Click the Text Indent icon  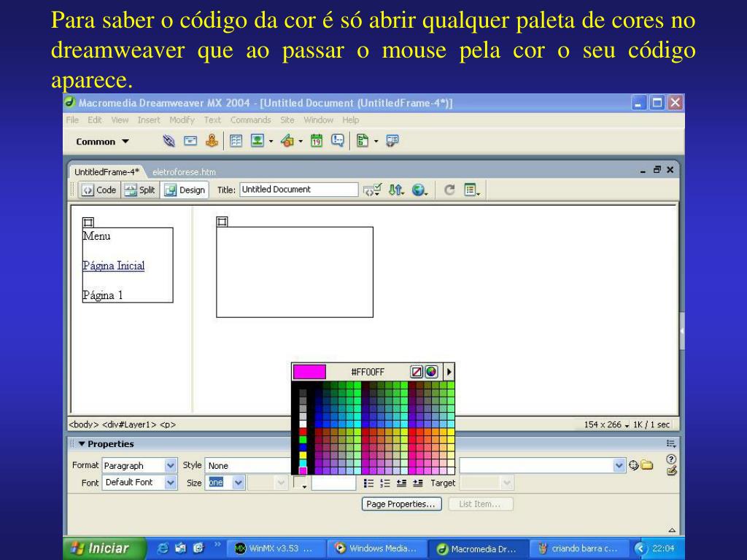coord(418,483)
